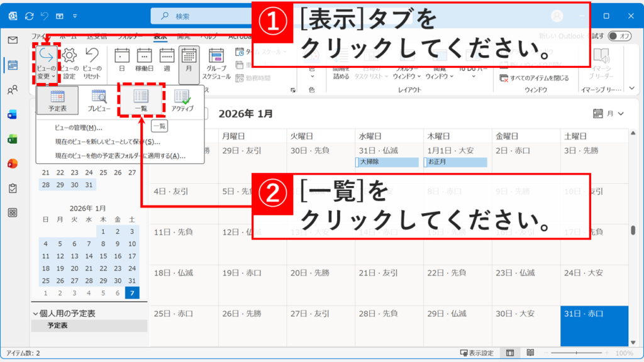Open Excel from the sidebar
Viewport: 644px width, 362px height.
[x=14, y=138]
